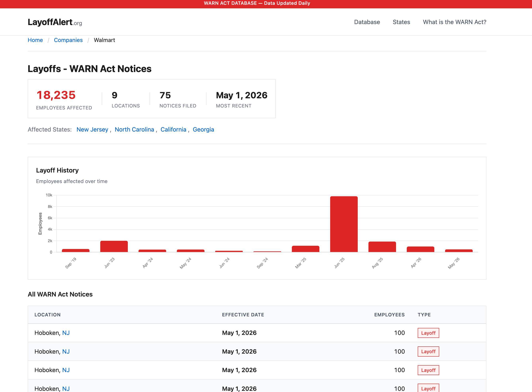The image size is (532, 392).
Task: Open the North Carolina affected state link
Action: 134,129
